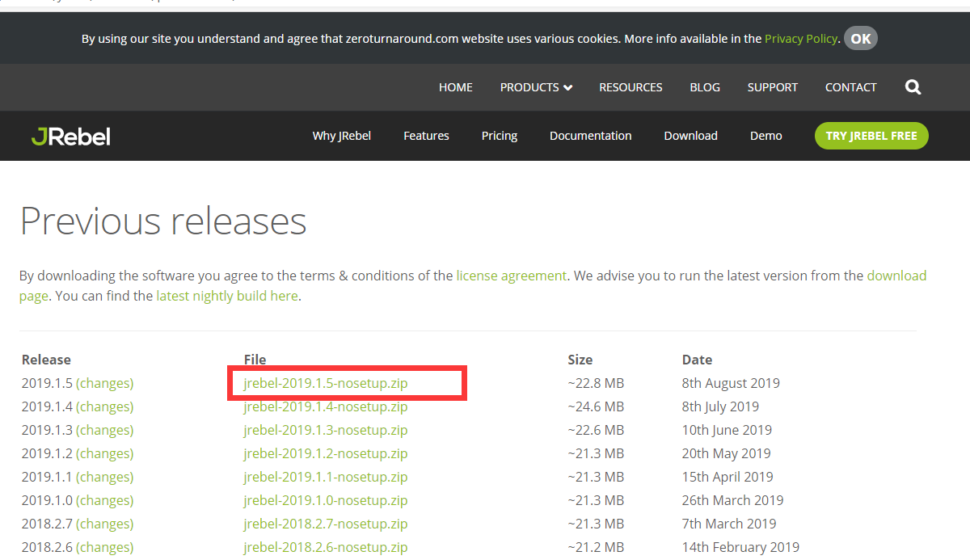Open the Documentation page
Image resolution: width=970 pixels, height=560 pixels.
pos(591,136)
